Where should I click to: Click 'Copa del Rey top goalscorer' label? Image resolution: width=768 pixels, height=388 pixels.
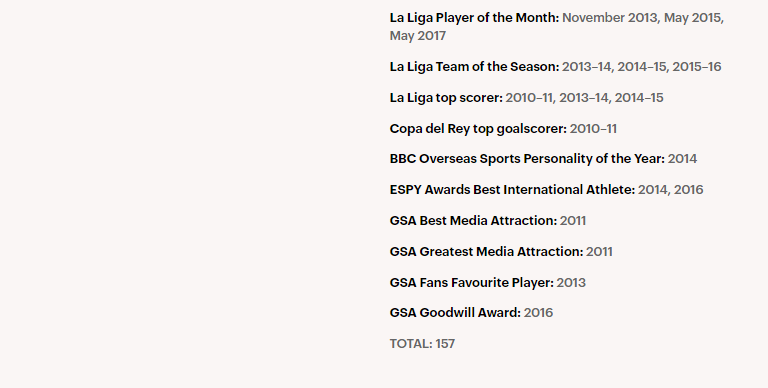tap(478, 129)
